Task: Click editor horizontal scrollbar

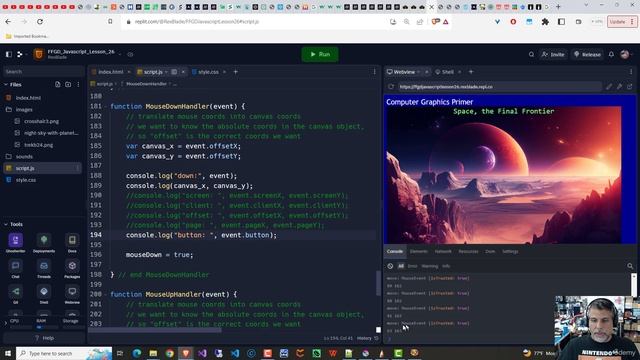Action: [x=154, y=330]
